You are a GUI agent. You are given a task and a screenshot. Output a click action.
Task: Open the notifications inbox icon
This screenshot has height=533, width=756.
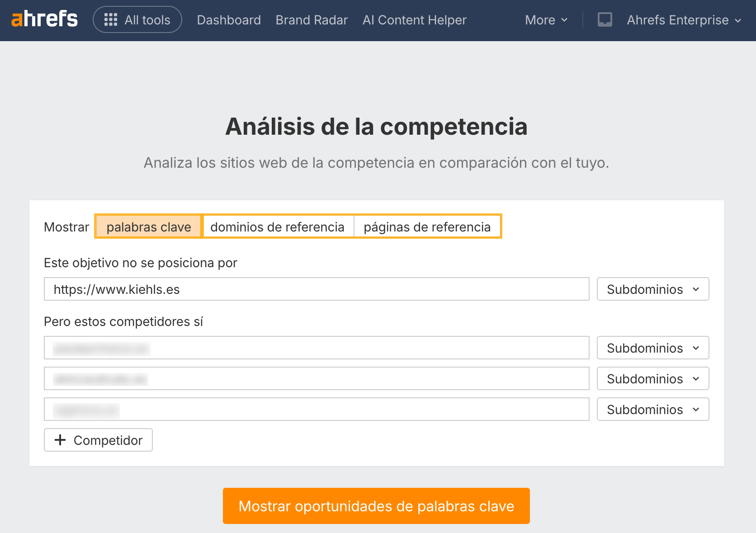pos(605,20)
